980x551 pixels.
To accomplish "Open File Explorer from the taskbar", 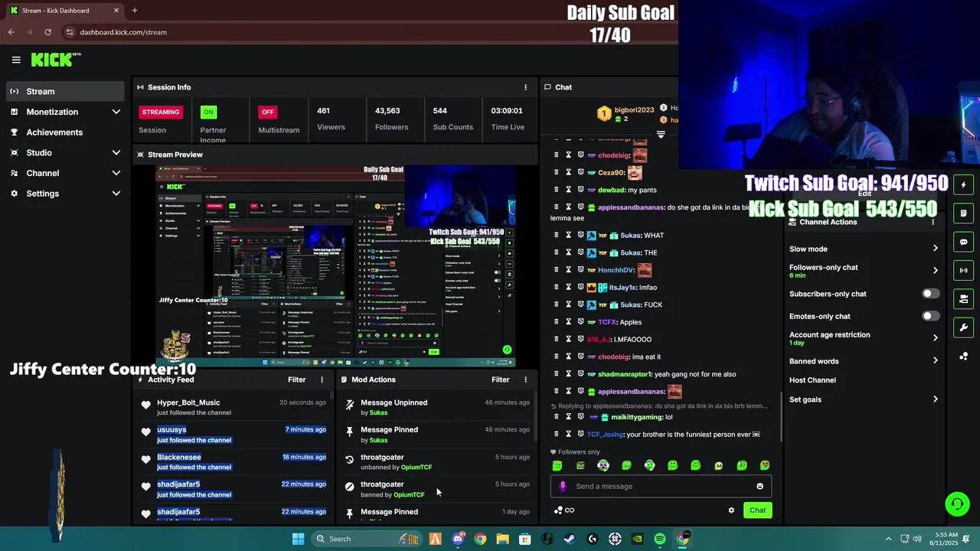I will 502,539.
